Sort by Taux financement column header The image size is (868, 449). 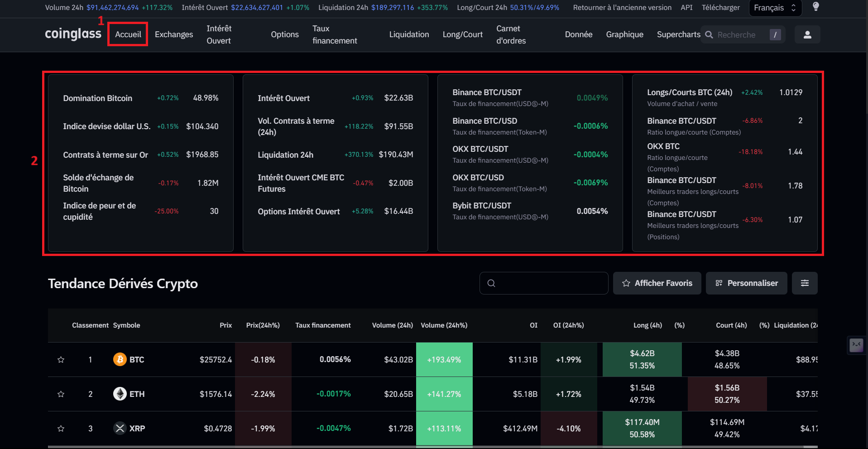pyautogui.click(x=323, y=325)
